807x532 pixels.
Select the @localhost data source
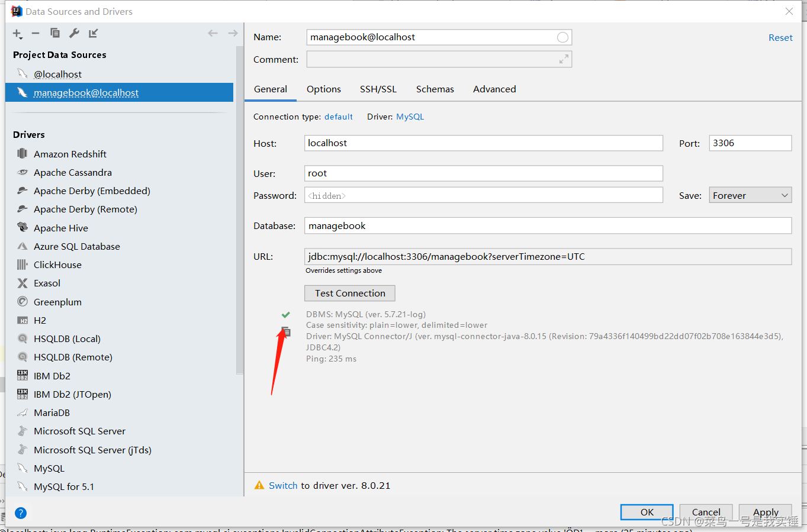tap(57, 74)
